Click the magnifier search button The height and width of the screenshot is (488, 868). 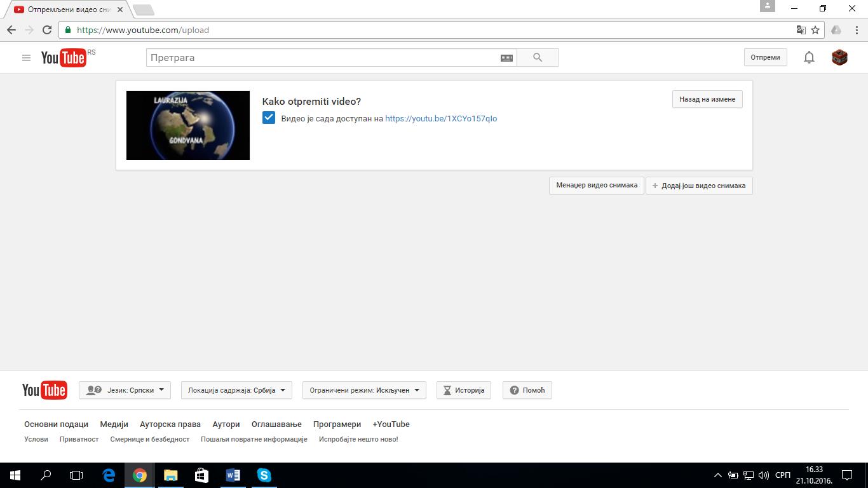click(538, 58)
